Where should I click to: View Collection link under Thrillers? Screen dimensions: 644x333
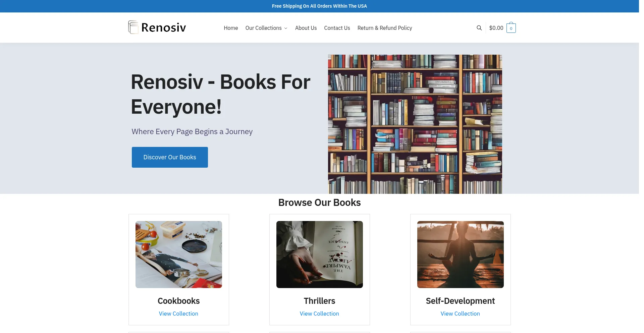tap(319, 314)
